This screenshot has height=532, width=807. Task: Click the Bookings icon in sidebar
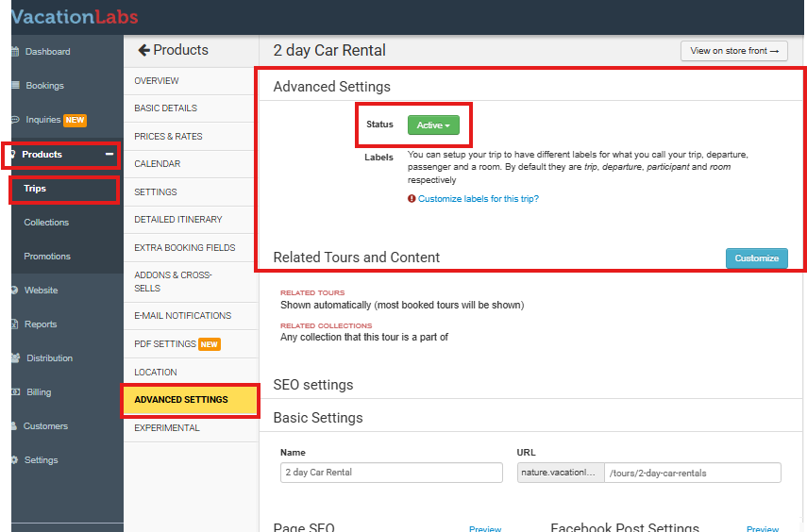14,86
